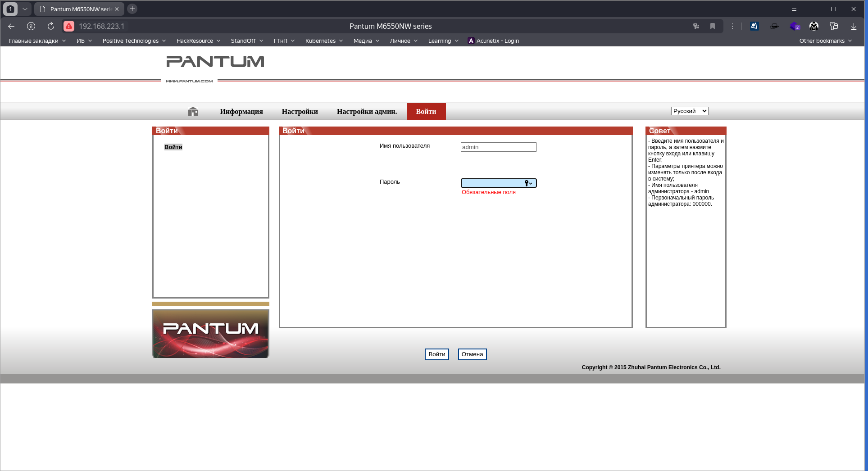The width and height of the screenshot is (868, 471).
Task: Expand the Kubernetes bookmarks folder
Action: pos(324,41)
